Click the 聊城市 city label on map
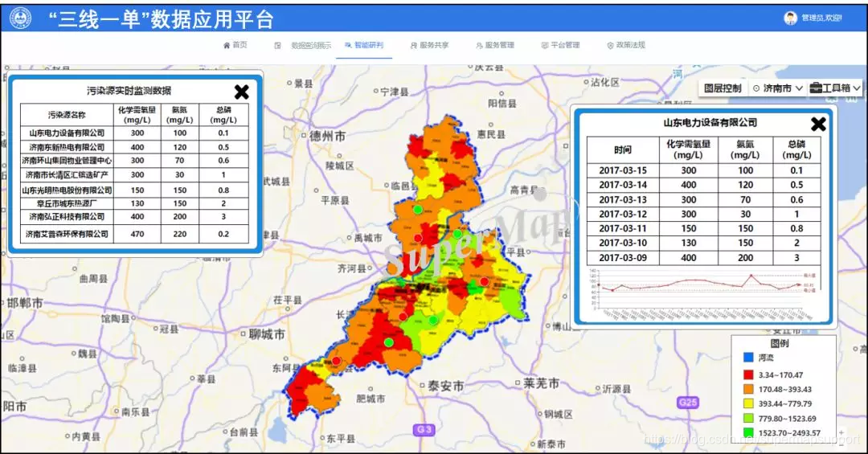The image size is (868, 454). click(x=267, y=334)
